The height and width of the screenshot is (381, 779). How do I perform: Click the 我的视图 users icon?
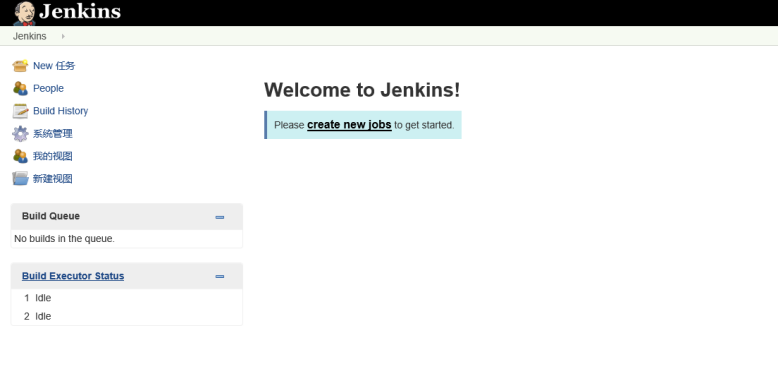tap(20, 156)
